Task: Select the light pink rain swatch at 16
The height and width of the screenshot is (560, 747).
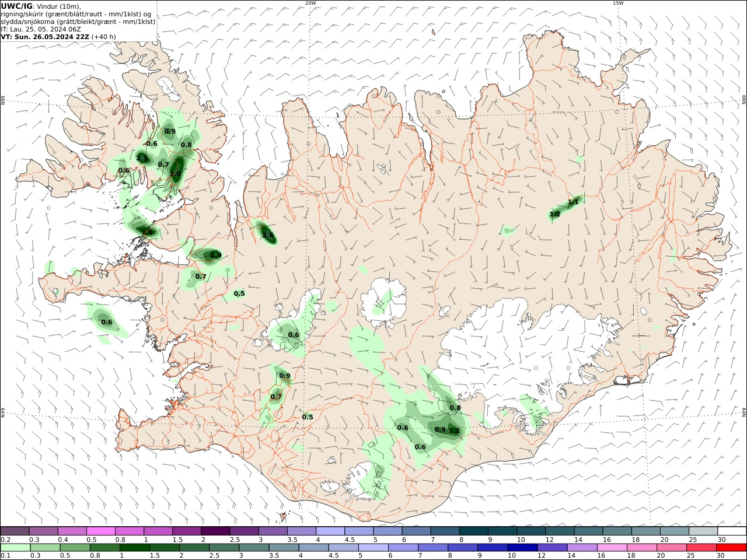Action: 612,548
